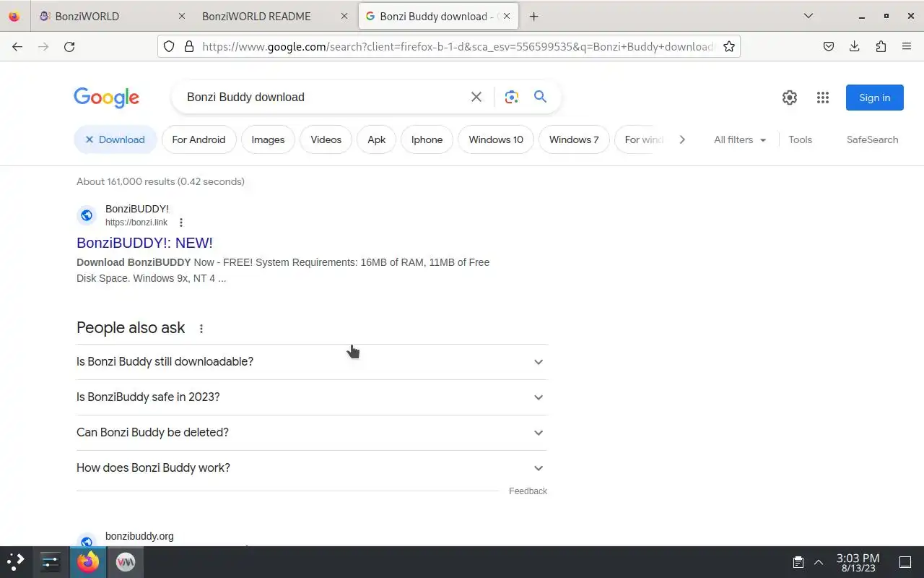Viewport: 924px width, 578px height.
Task: Click the VM app icon in taskbar
Action: click(x=126, y=561)
